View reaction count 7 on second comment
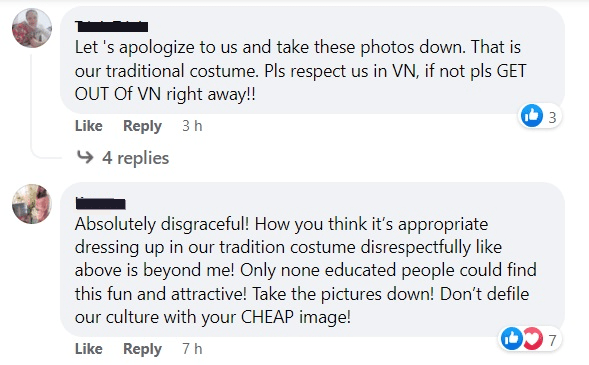The image size is (589, 365). pos(552,341)
